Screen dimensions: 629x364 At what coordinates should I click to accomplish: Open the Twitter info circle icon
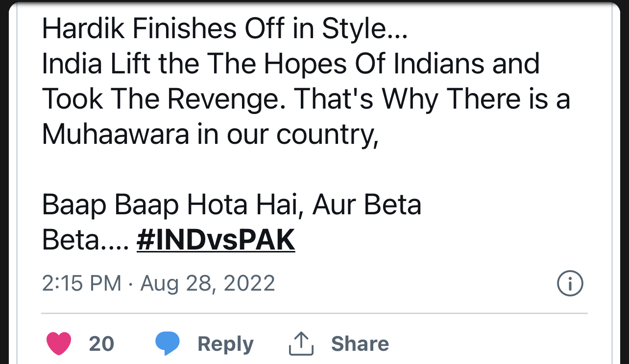(x=570, y=284)
